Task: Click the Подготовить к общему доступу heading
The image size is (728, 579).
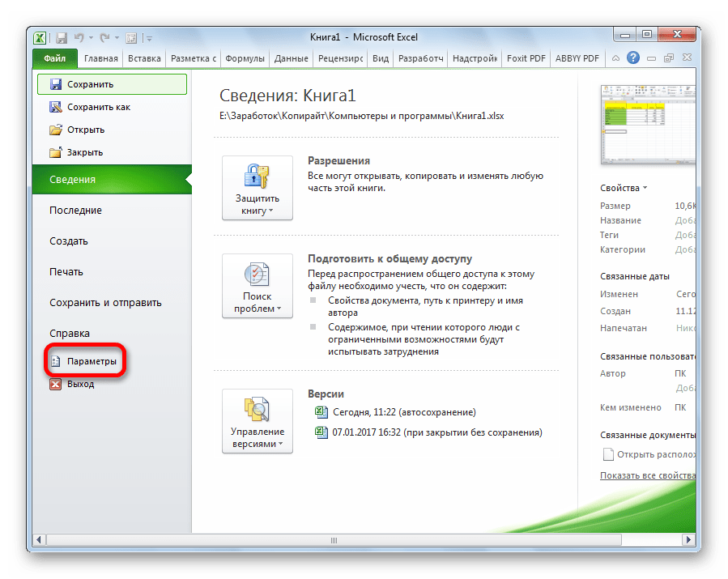Action: point(390,258)
